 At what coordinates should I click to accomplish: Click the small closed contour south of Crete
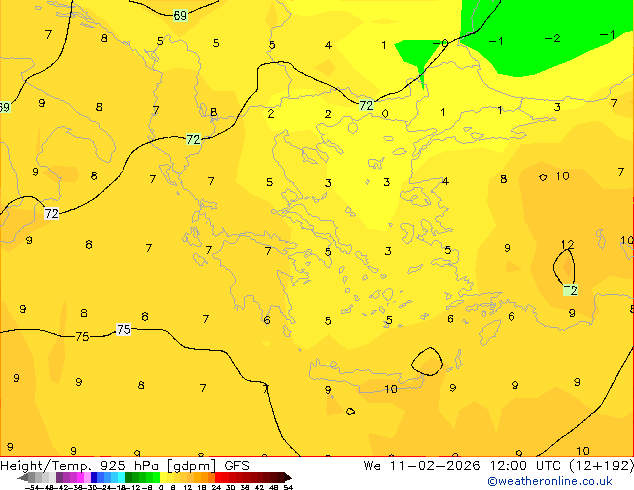[x=351, y=412]
